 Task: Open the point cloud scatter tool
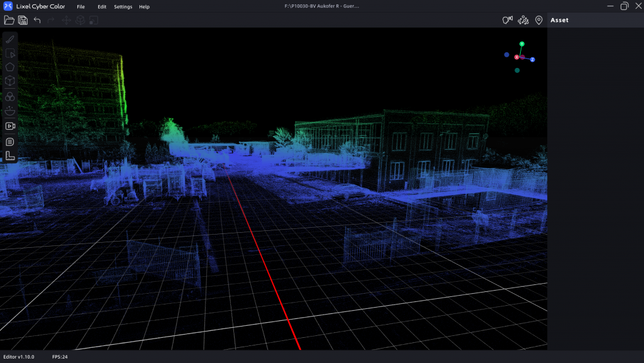coord(523,20)
